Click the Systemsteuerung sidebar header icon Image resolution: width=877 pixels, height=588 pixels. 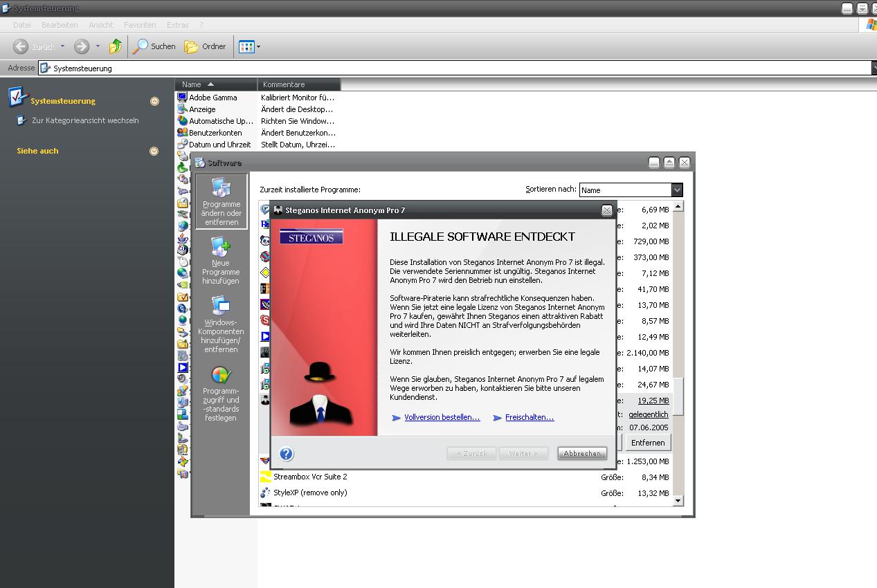click(x=18, y=98)
